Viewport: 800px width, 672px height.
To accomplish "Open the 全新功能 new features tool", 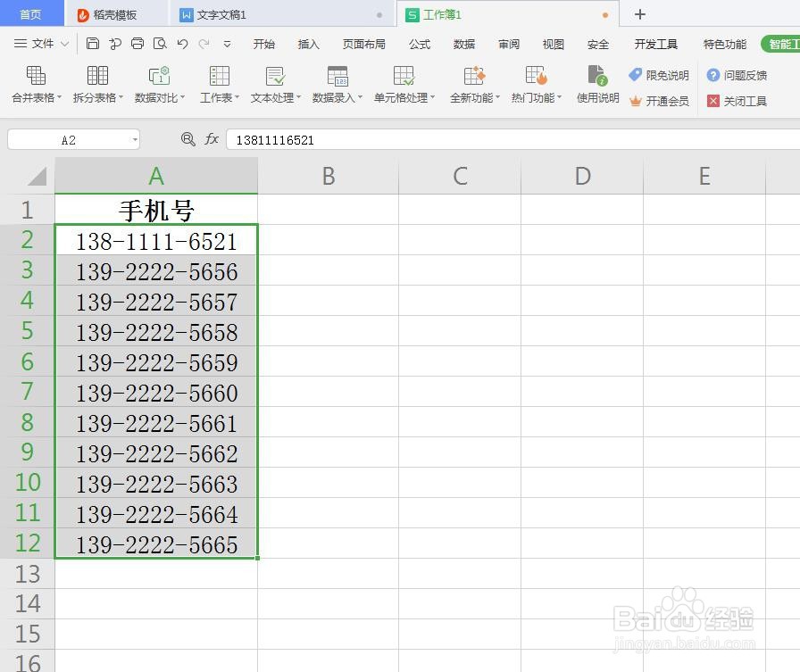I will (x=474, y=85).
